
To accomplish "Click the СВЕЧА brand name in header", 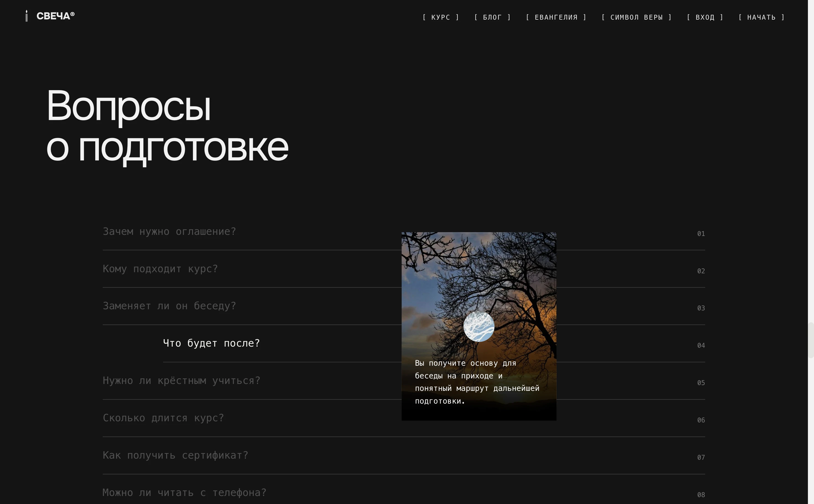I will 55,16.
